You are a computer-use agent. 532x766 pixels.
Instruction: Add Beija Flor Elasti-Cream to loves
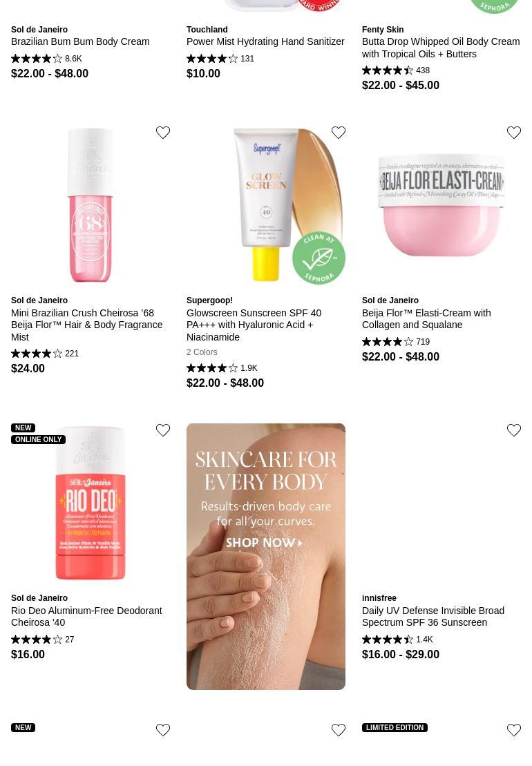[513, 133]
